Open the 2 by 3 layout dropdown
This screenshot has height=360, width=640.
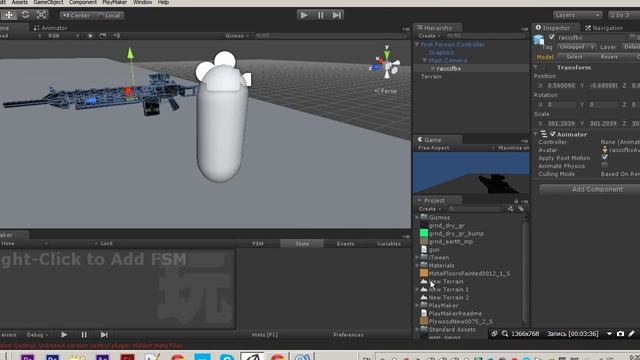pos(624,15)
